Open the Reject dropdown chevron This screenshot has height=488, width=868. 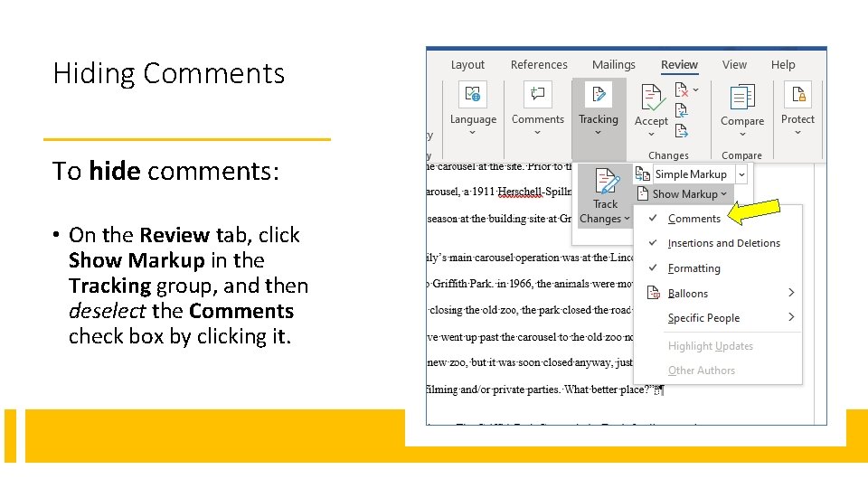696,89
